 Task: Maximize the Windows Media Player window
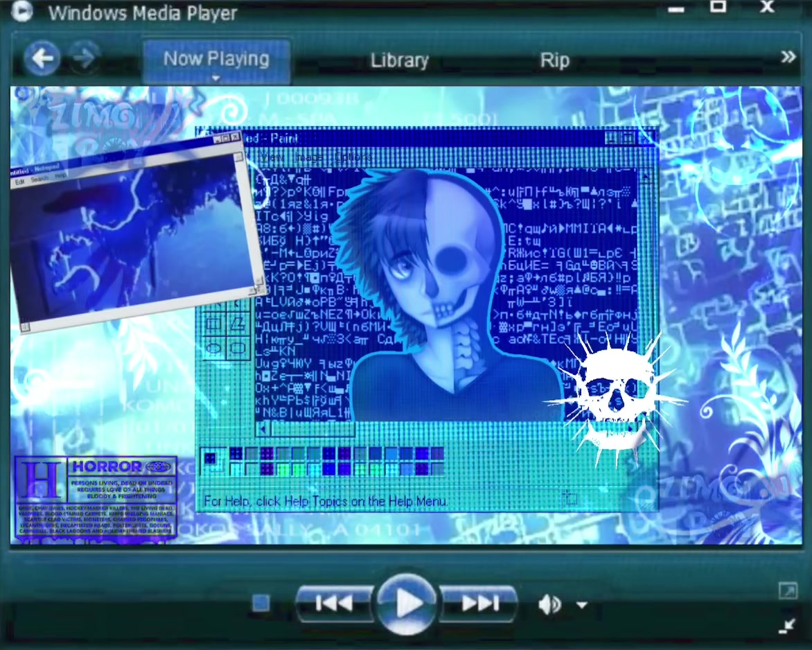718,6
